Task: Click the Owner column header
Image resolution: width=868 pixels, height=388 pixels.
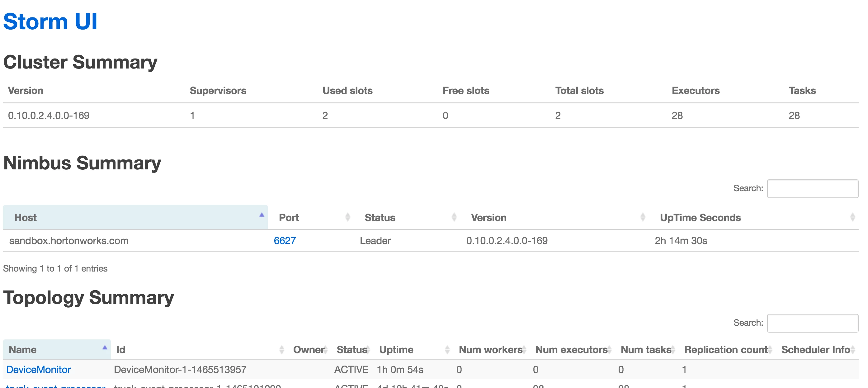Action: click(309, 350)
